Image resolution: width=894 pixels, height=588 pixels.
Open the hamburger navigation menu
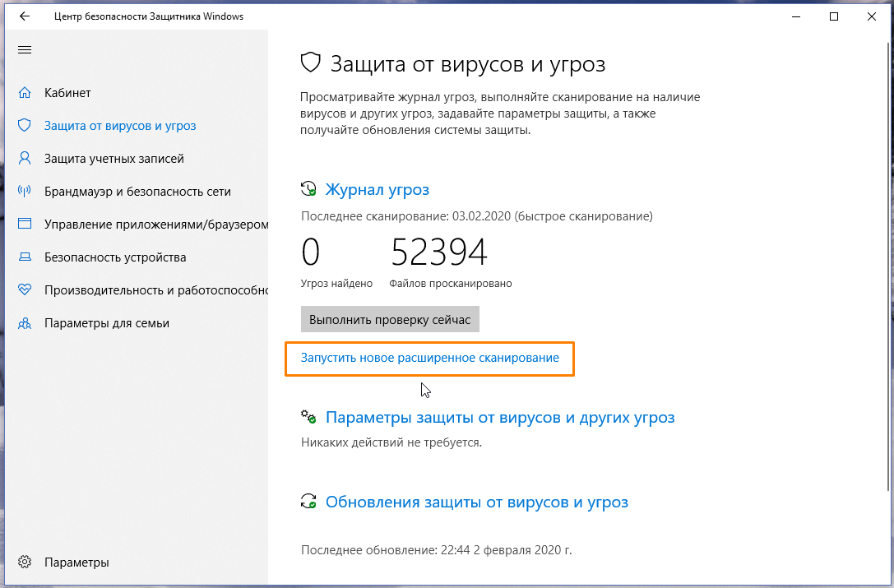(x=25, y=49)
